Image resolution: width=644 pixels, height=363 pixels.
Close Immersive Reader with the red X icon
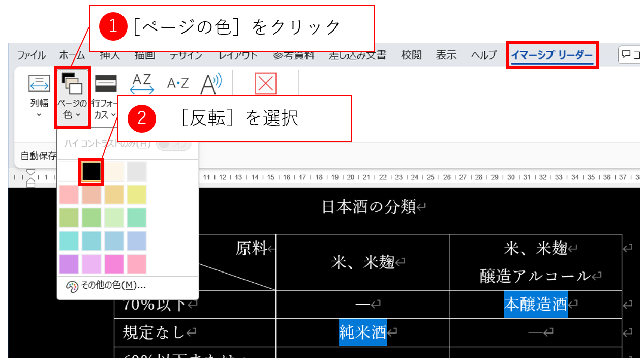point(265,84)
